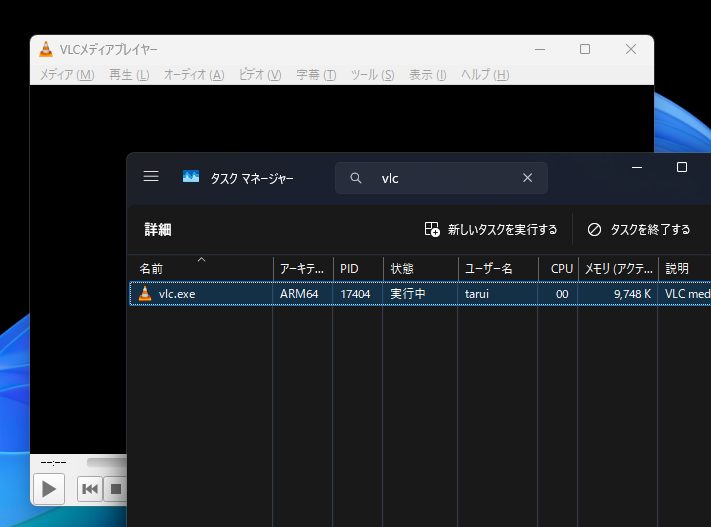Image resolution: width=711 pixels, height=527 pixels.
Task: Open the 字幕 (T) menu in VLC
Action: point(316,74)
